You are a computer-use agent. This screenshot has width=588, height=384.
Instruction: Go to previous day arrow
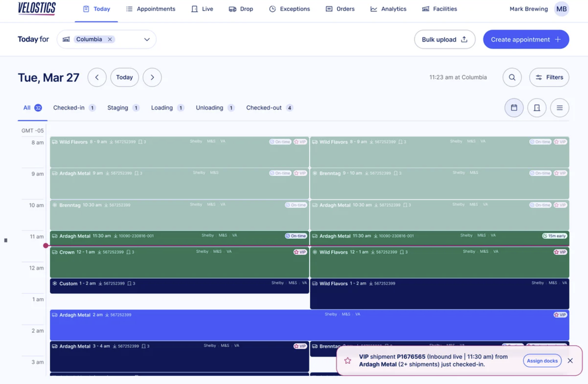(x=97, y=78)
